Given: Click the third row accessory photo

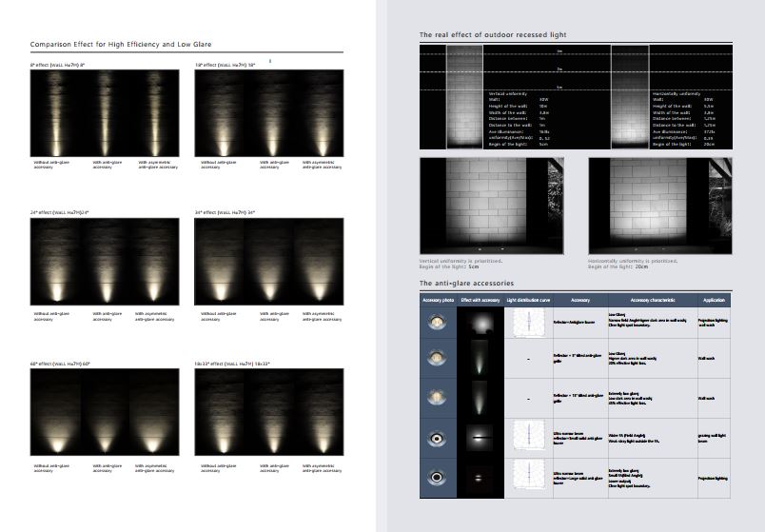Looking at the screenshot, I should pos(438,399).
